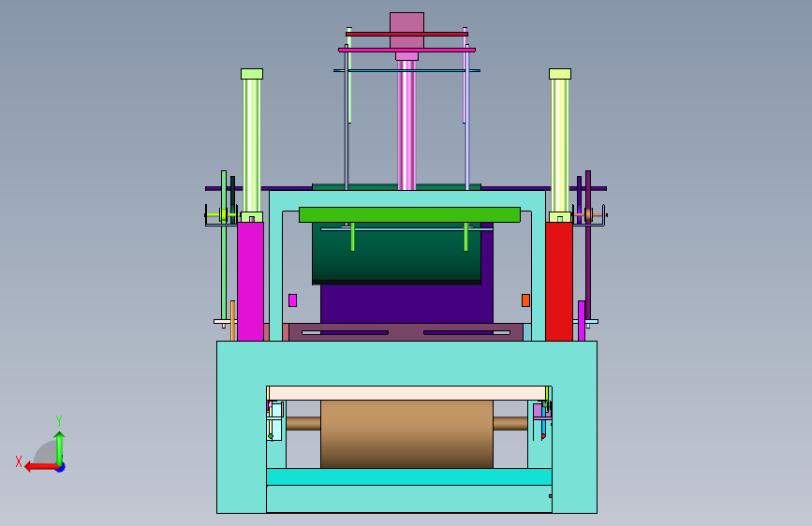Image resolution: width=812 pixels, height=526 pixels.
Task: Select the brown roller drum in the lower frame
Action: point(406,434)
